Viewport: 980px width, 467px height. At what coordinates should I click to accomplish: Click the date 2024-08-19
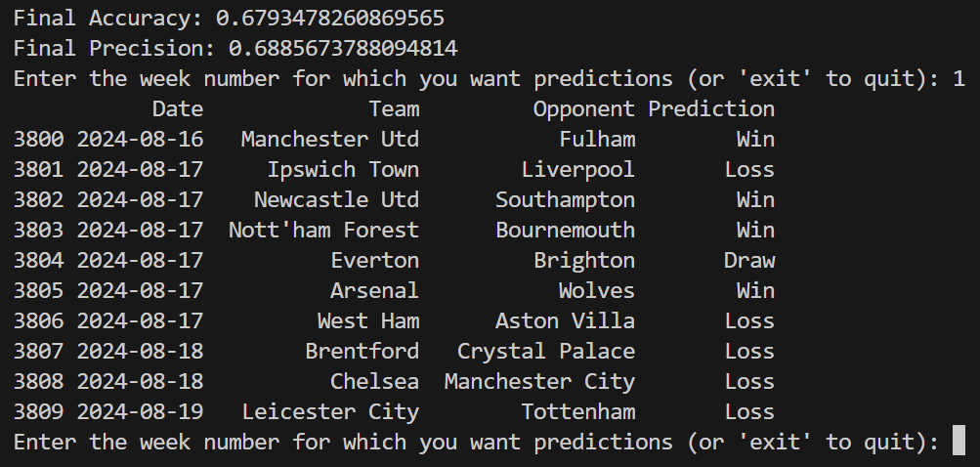click(140, 411)
